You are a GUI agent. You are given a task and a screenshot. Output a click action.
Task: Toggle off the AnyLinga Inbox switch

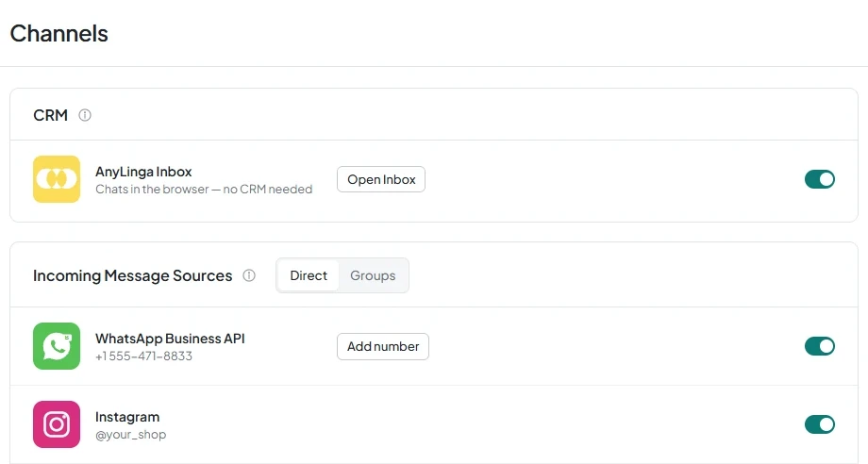coord(820,179)
